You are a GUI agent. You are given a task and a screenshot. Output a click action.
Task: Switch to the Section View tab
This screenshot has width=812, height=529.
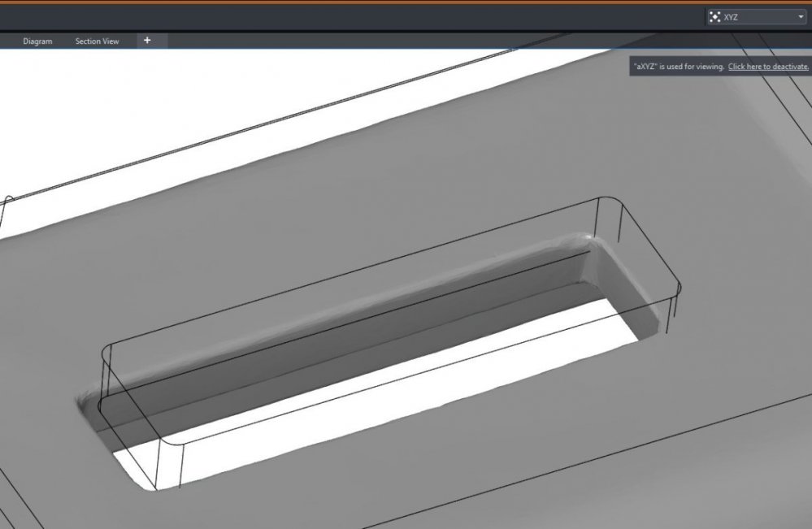97,41
